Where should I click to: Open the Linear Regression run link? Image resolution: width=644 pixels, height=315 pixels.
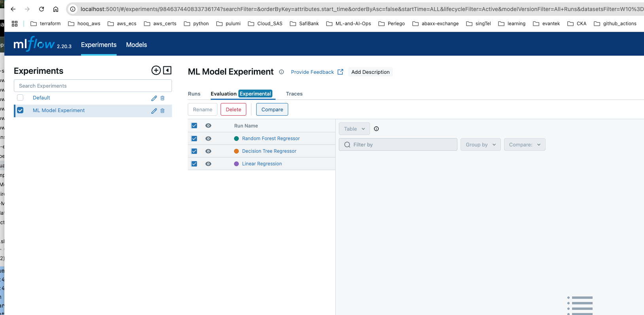(262, 164)
